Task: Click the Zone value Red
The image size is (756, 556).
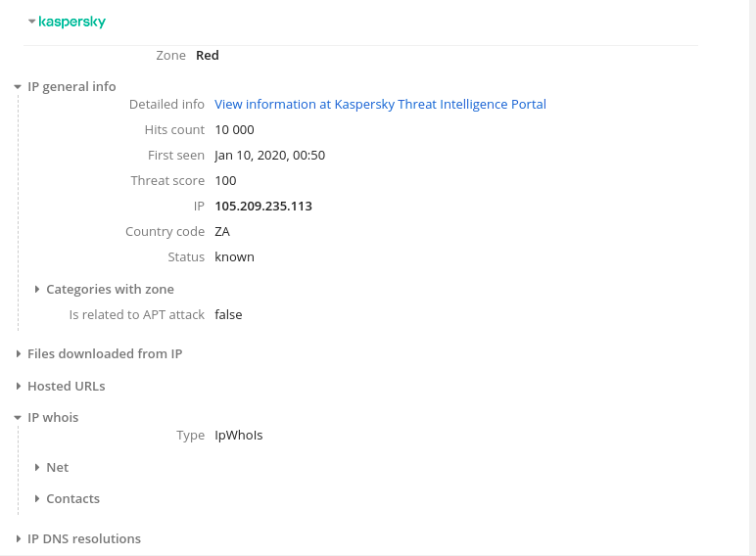Action: click(208, 55)
